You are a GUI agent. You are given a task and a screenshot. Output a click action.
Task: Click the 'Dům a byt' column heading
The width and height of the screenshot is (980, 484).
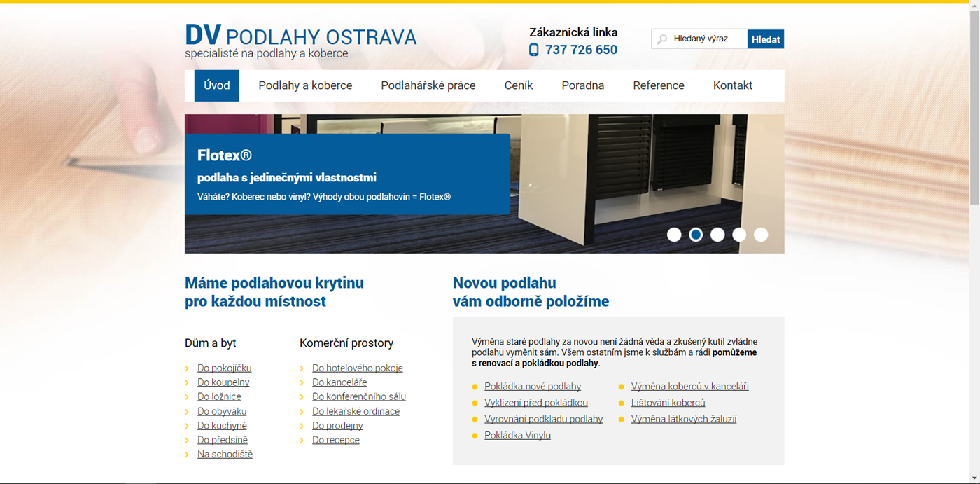click(211, 343)
